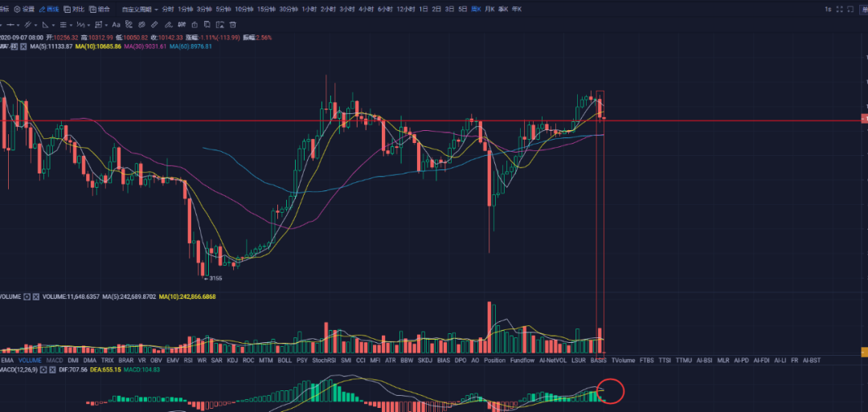
Task: Select the 12小时 interval
Action: (406, 9)
